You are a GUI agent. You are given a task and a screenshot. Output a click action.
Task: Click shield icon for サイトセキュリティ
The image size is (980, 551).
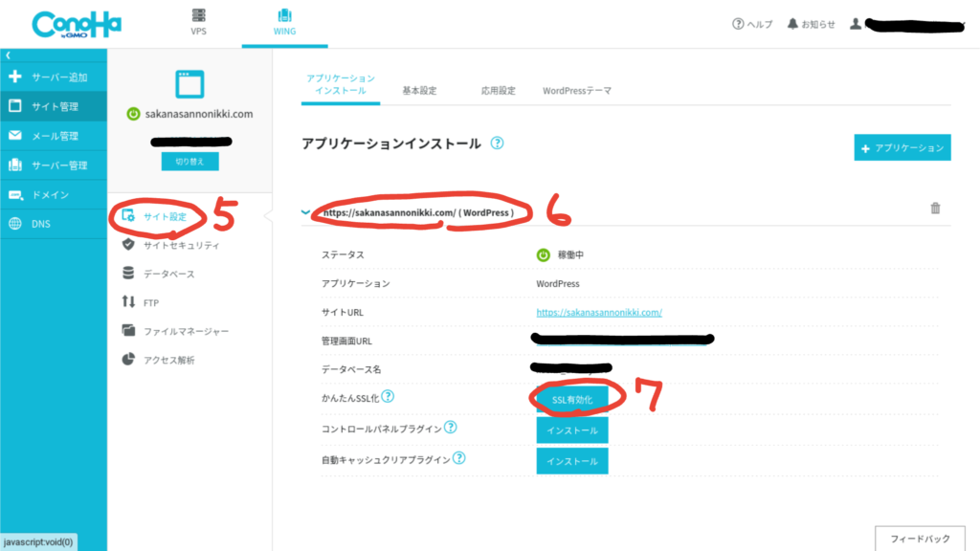pyautogui.click(x=128, y=244)
